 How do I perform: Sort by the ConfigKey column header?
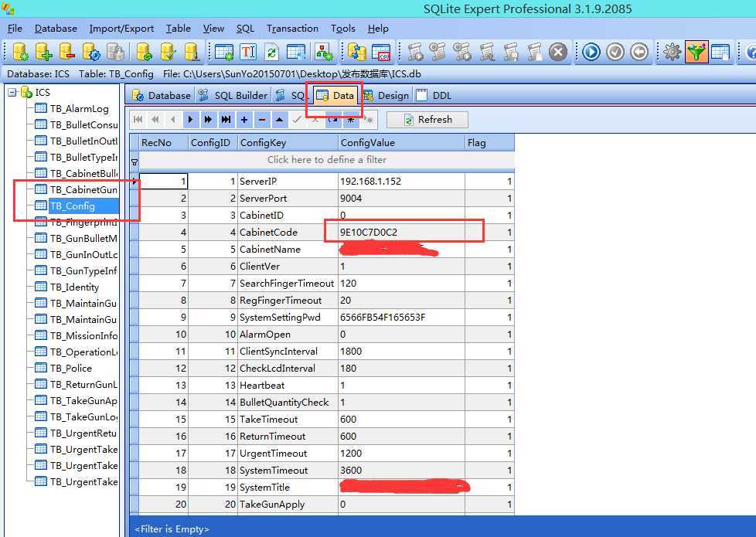(288, 143)
